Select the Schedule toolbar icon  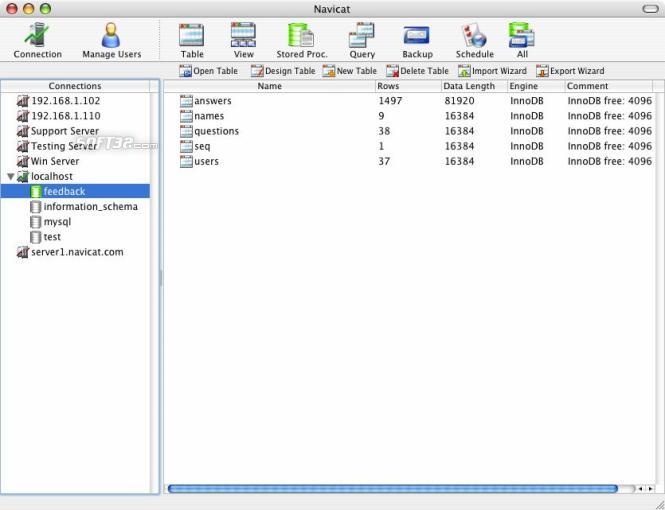pyautogui.click(x=475, y=41)
